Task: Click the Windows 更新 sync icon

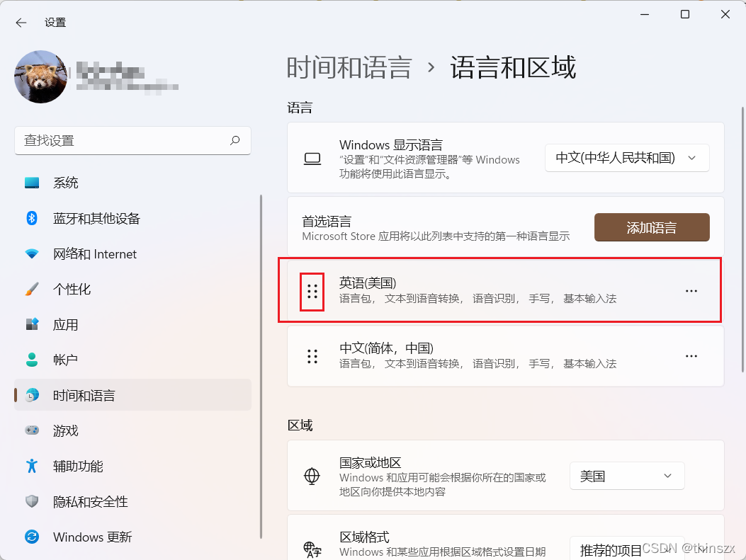Action: [x=32, y=537]
